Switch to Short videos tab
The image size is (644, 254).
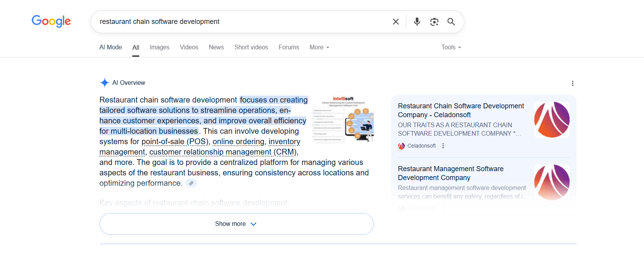[x=251, y=47]
